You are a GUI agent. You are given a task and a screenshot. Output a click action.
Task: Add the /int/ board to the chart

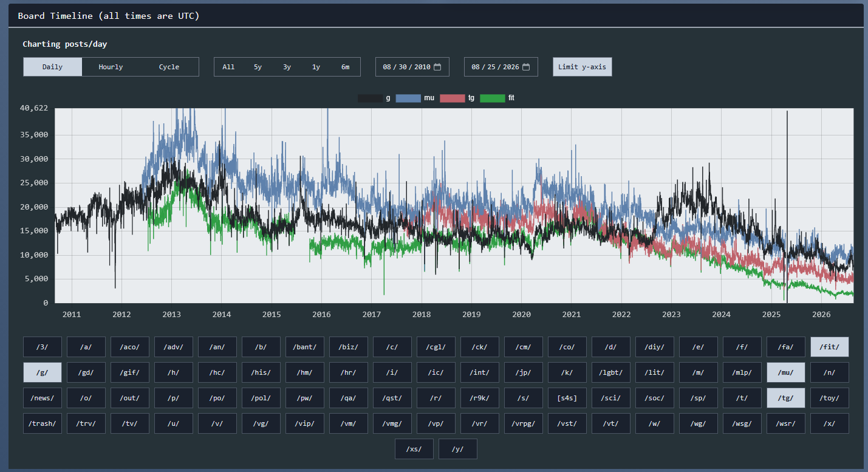tap(479, 372)
